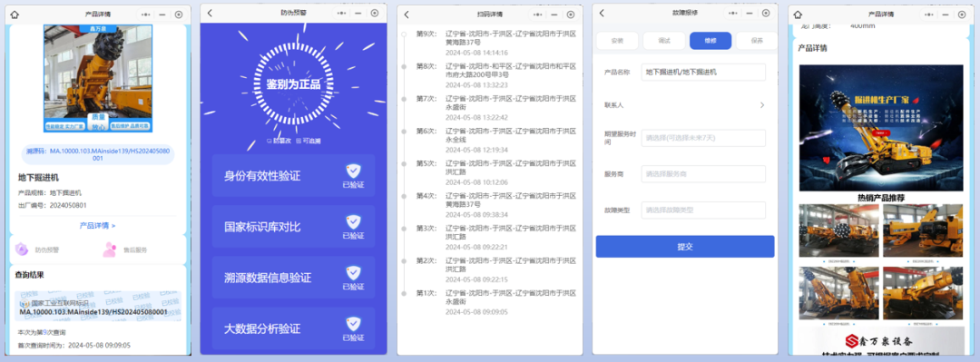Viewport: 980px width, 362px height.
Task: Go back from the 扫码详情 page
Action: (x=407, y=14)
